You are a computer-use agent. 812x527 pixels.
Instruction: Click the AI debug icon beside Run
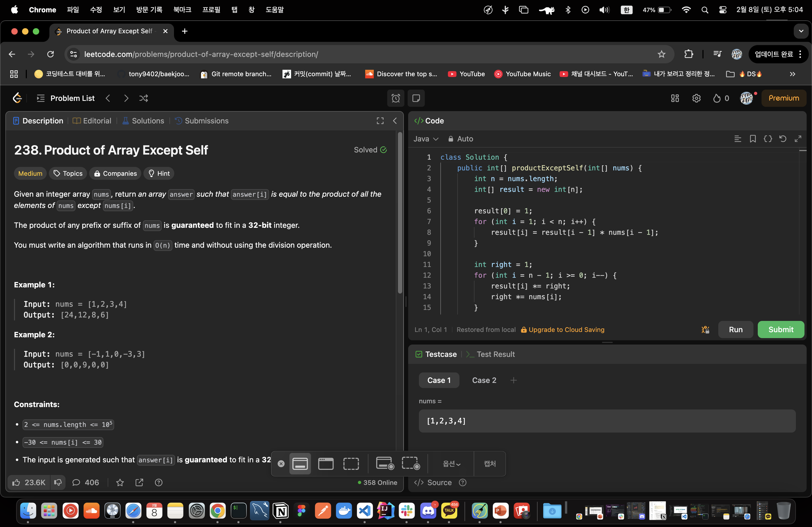coord(705,329)
